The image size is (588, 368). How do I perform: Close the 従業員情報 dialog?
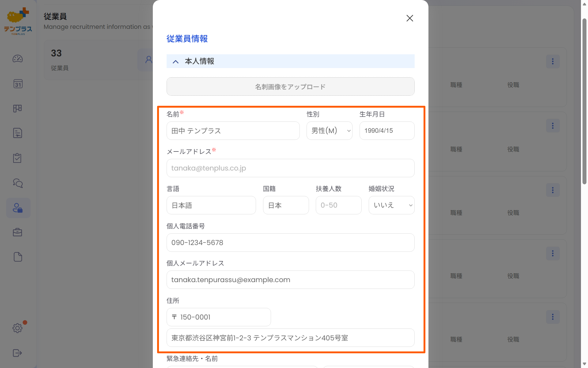coord(410,18)
